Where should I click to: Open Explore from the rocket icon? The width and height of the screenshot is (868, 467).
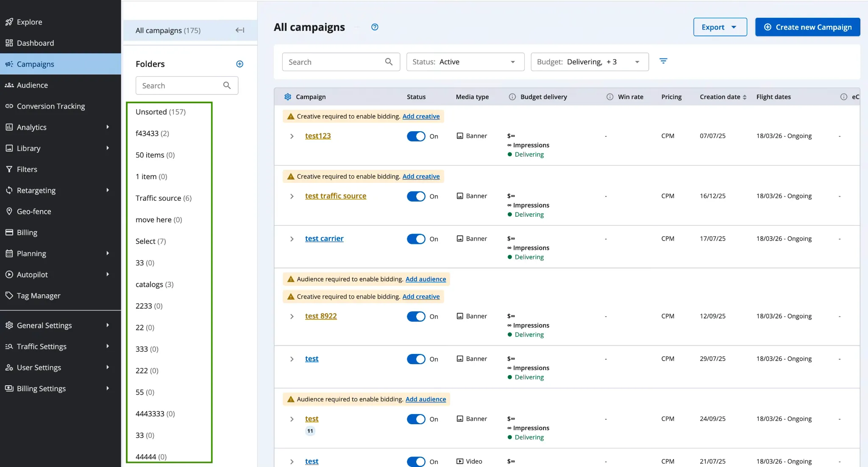pos(9,22)
